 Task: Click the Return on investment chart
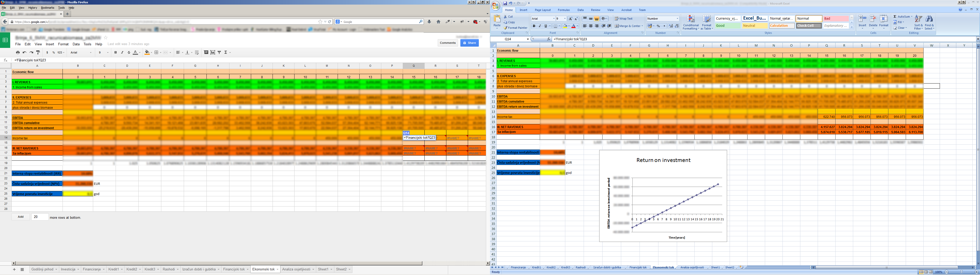(663, 196)
